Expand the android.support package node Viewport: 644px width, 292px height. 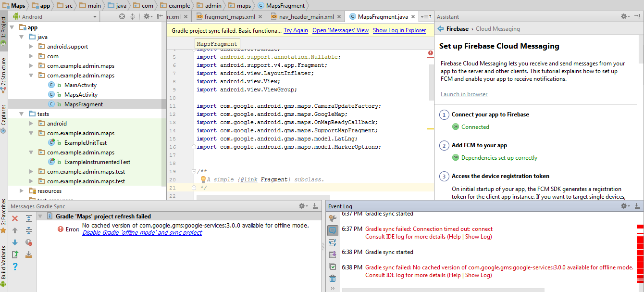tap(31, 47)
